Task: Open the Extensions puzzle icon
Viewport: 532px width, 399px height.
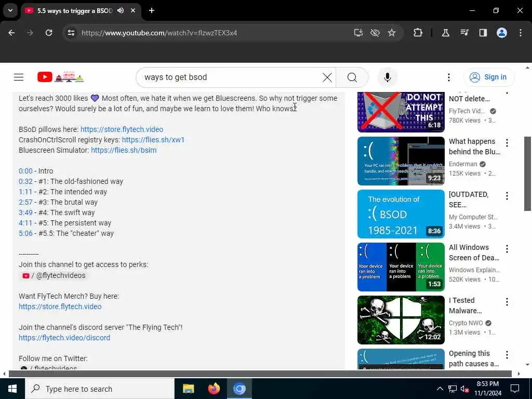Action: 418,33
